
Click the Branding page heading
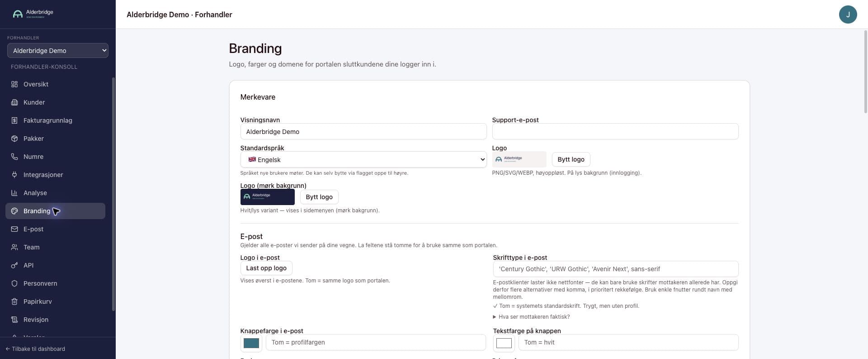(255, 48)
